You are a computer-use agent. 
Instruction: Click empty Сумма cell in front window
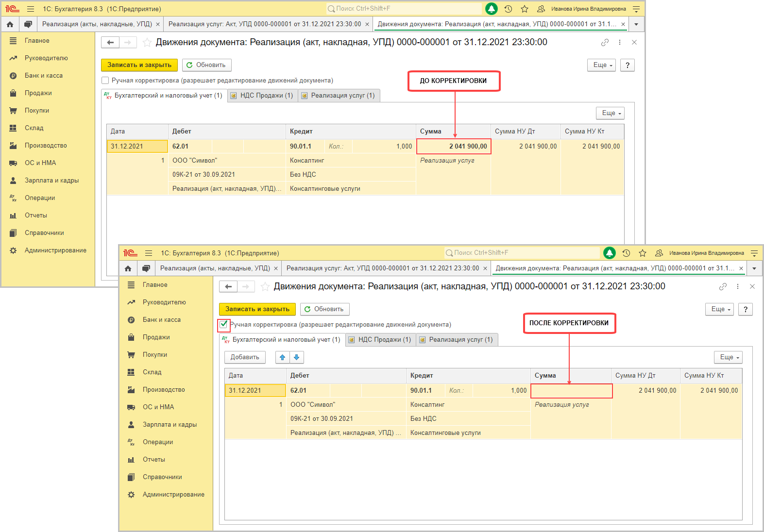click(x=571, y=391)
